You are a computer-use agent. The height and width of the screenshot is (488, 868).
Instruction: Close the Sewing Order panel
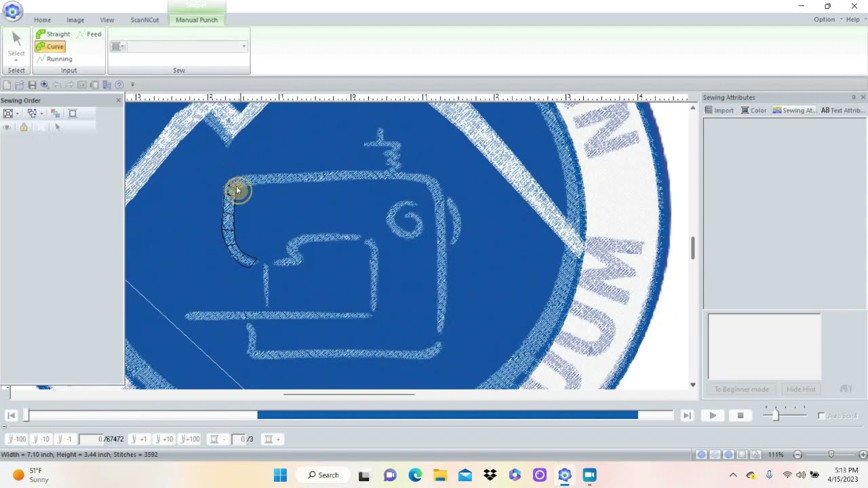[118, 100]
